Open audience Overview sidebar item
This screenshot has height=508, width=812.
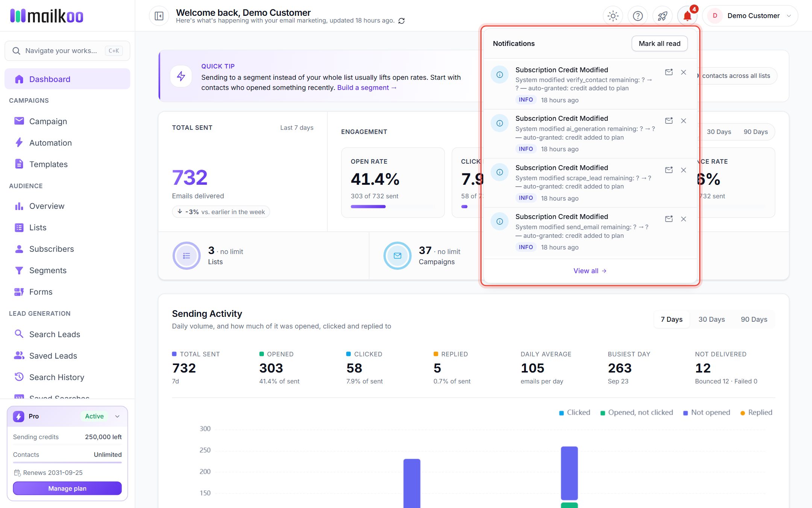67,206
